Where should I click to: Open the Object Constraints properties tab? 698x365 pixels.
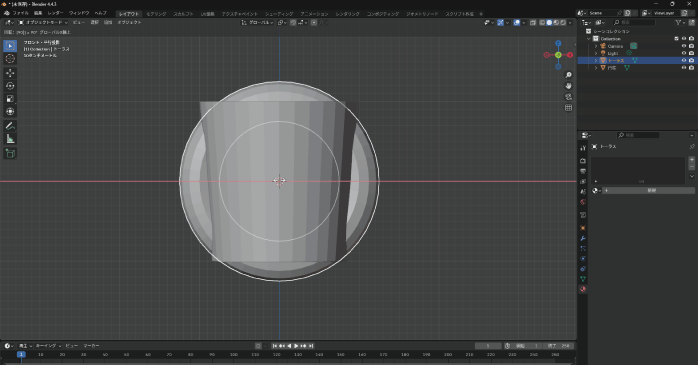(583, 269)
